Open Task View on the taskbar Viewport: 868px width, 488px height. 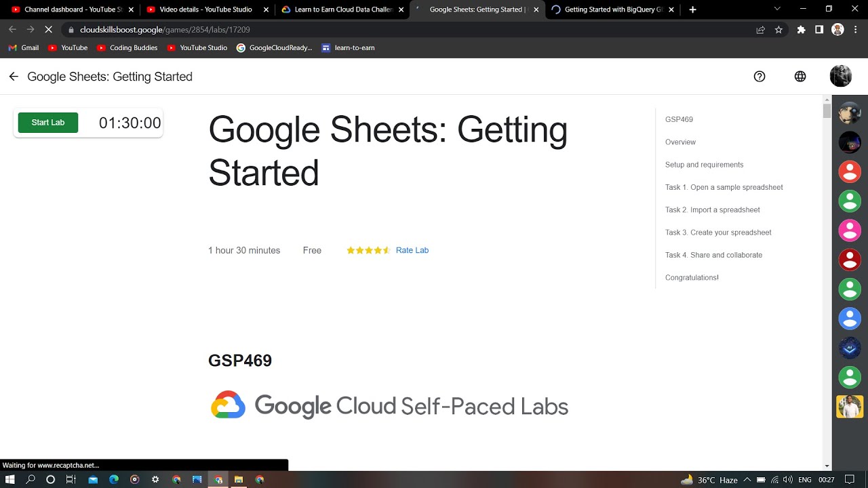(71, 479)
